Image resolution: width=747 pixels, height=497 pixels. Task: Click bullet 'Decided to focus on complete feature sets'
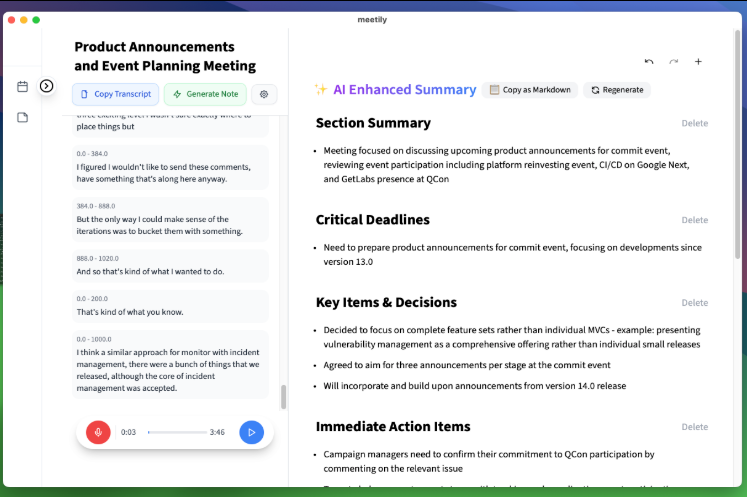click(x=512, y=337)
